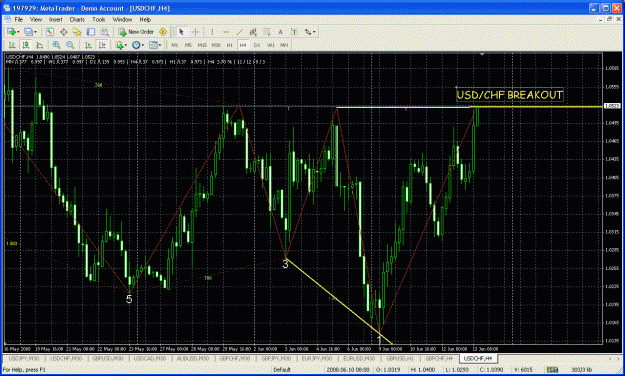Show the Market Watch panel
This screenshot has width=625, height=376.
pos(49,32)
